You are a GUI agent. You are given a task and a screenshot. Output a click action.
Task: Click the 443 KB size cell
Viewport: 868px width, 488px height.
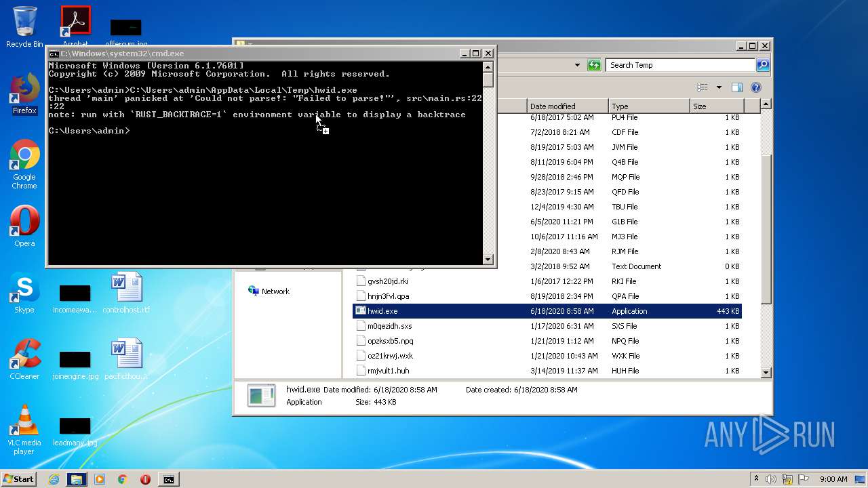click(x=728, y=311)
